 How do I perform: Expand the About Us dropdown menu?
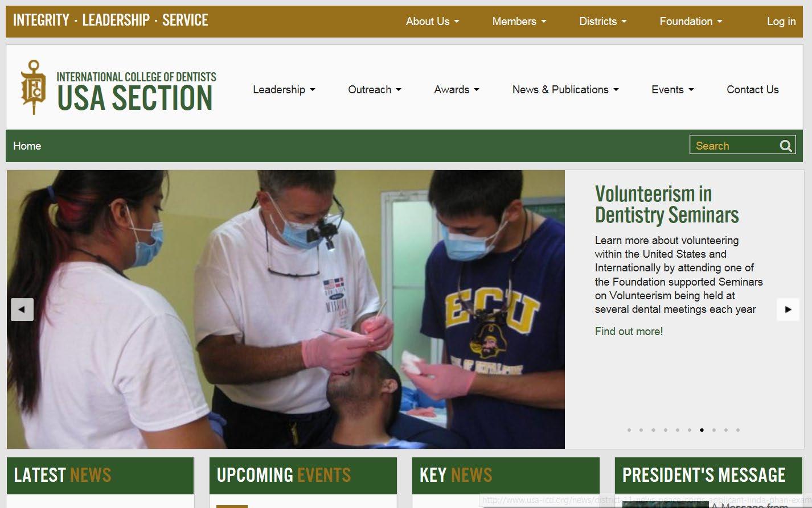click(x=432, y=21)
